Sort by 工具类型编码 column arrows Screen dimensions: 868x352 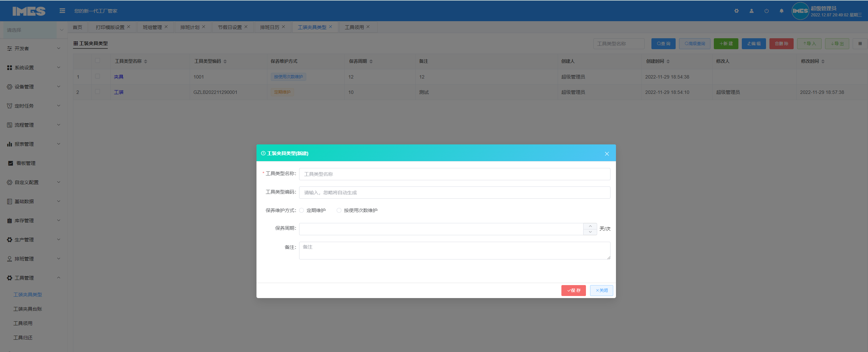(225, 61)
